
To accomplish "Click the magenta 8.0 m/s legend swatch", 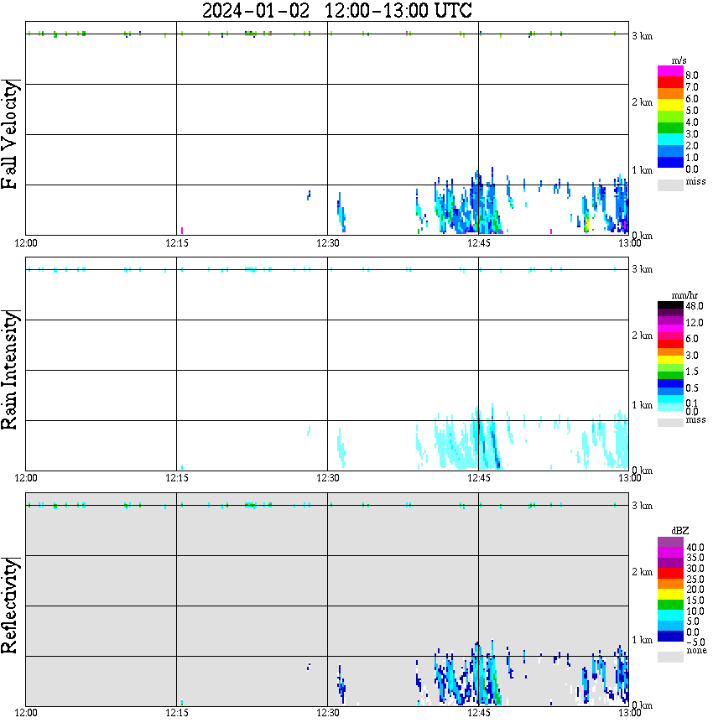I will pos(670,71).
